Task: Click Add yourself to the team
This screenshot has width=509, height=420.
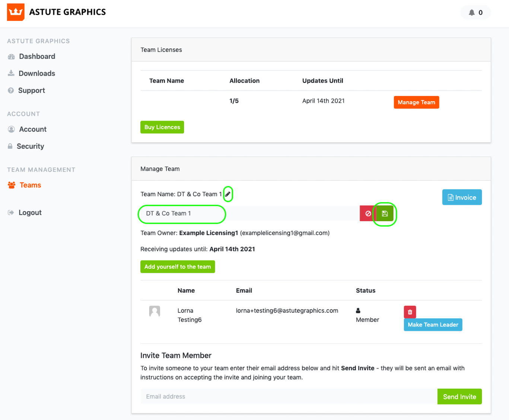Action: [178, 267]
